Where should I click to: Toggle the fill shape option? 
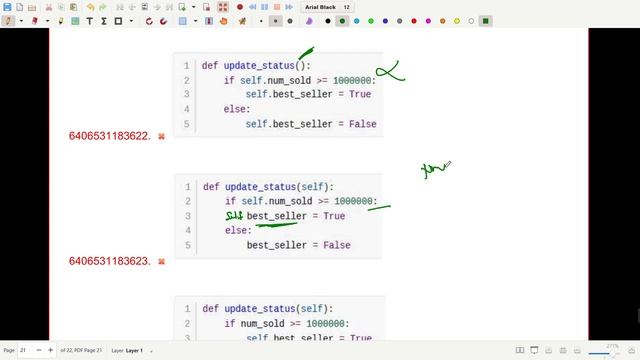[x=309, y=21]
